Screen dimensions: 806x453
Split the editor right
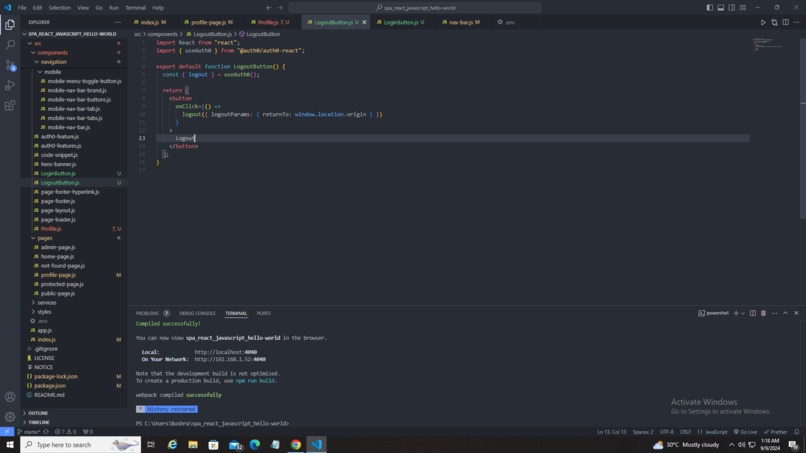[x=785, y=22]
